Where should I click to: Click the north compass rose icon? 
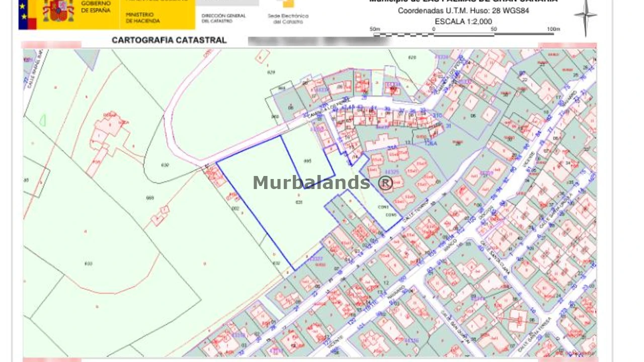click(585, 16)
